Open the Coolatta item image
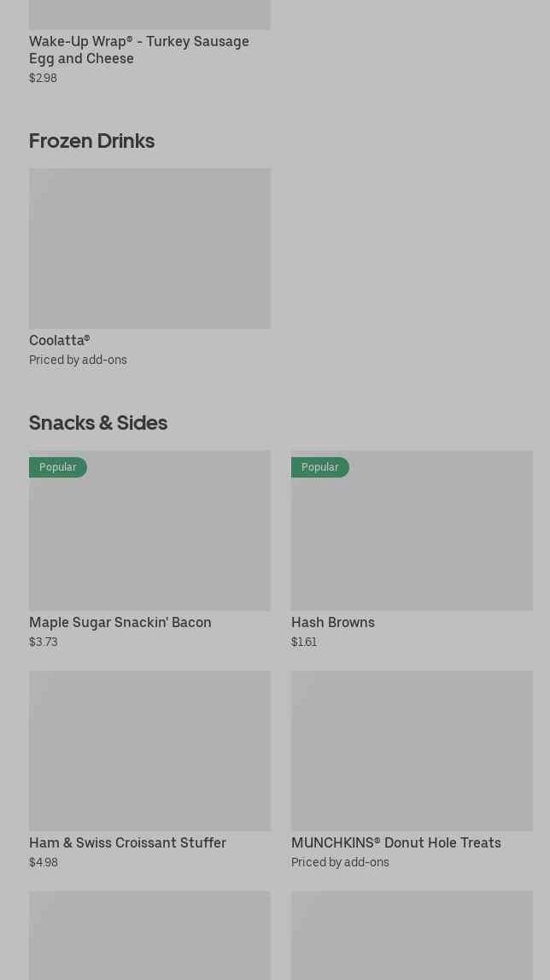The image size is (550, 980). [149, 248]
